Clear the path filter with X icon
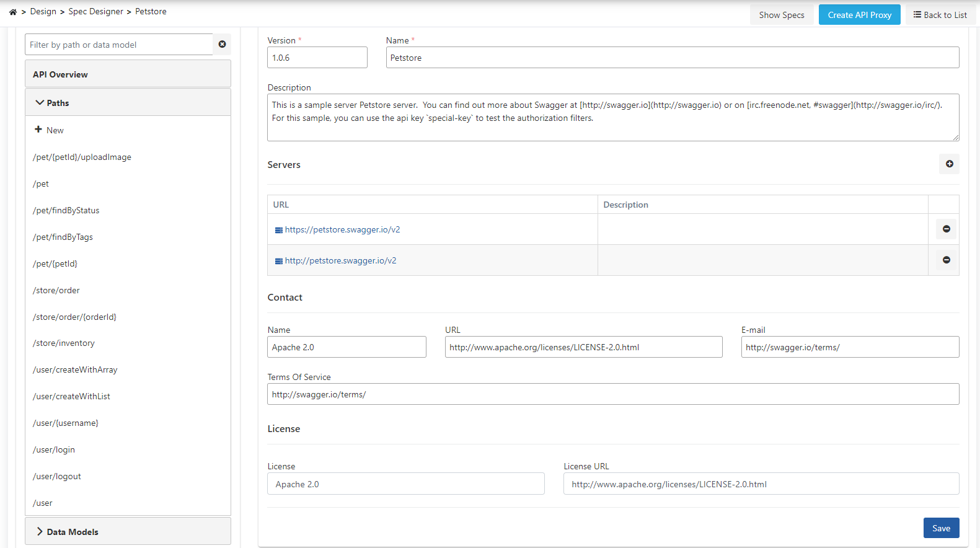The height and width of the screenshot is (548, 980). (x=222, y=45)
